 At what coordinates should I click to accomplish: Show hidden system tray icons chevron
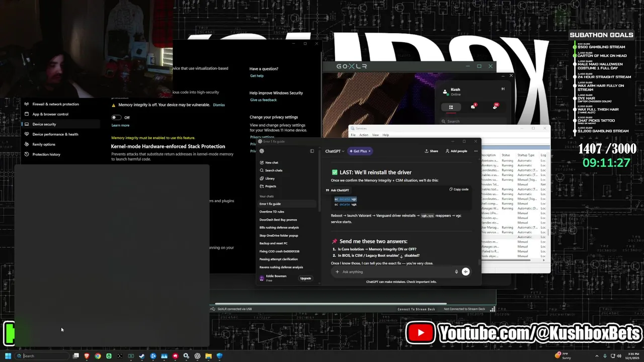coord(597,356)
